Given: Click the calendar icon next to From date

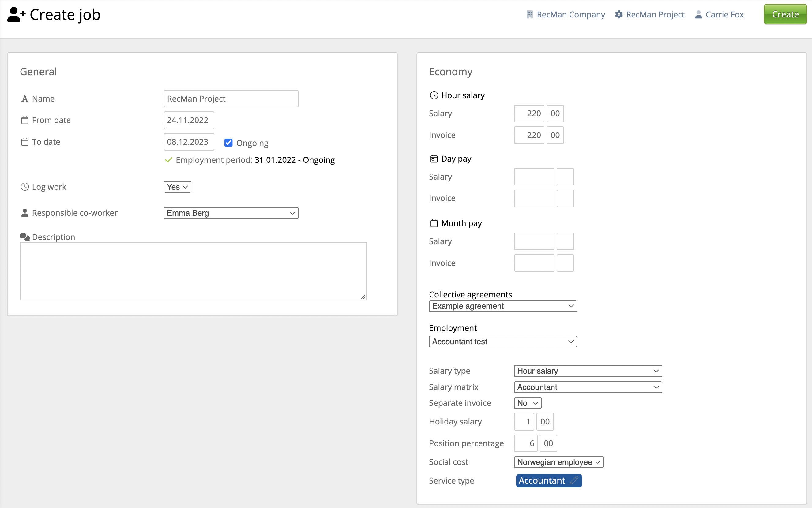Looking at the screenshot, I should coord(24,120).
